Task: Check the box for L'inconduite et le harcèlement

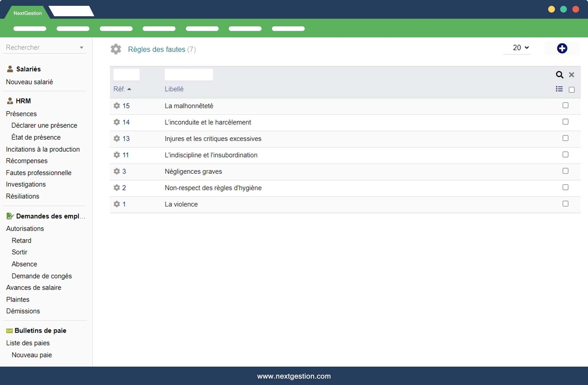Action: [x=565, y=122]
